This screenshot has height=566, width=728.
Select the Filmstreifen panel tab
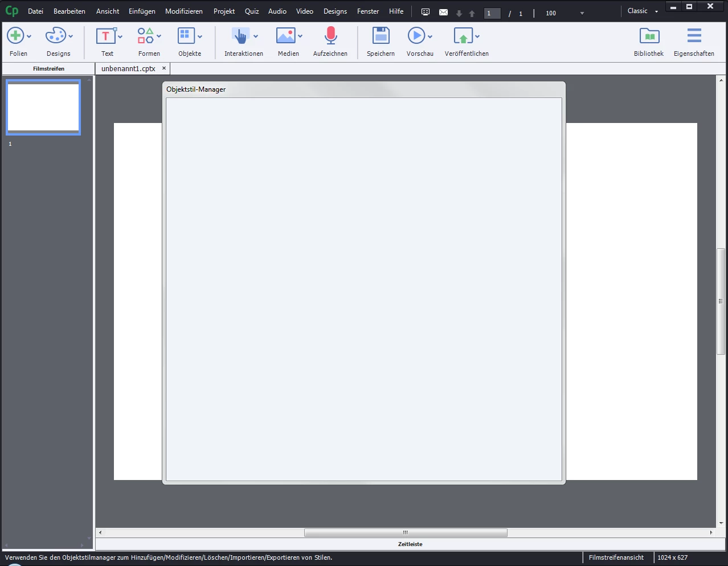48,68
